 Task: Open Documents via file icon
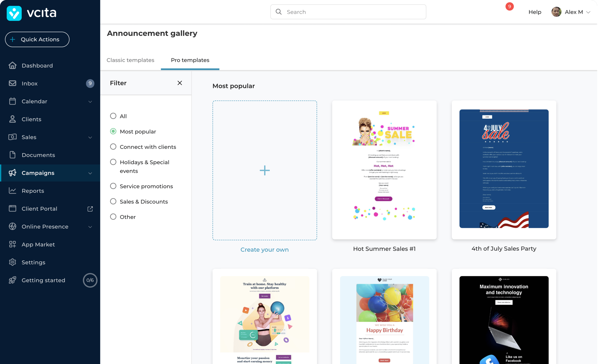(x=12, y=155)
